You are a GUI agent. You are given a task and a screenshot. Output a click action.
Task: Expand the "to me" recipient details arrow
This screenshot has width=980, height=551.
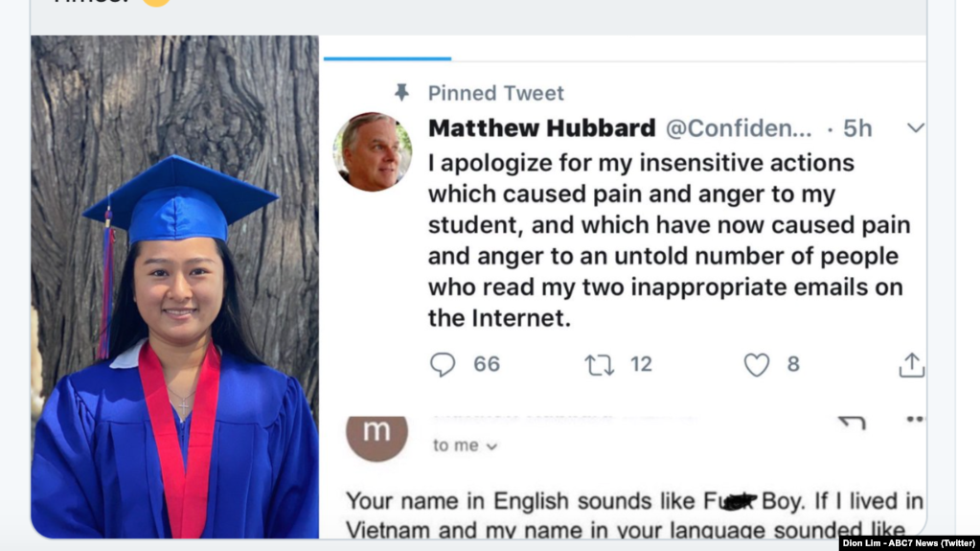(x=491, y=447)
